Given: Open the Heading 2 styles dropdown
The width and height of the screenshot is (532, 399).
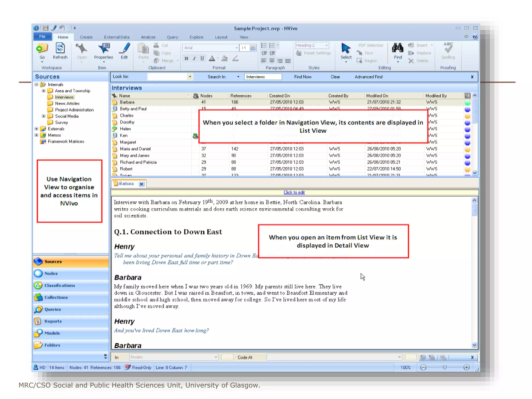Looking at the screenshot, I should pyautogui.click(x=327, y=45).
